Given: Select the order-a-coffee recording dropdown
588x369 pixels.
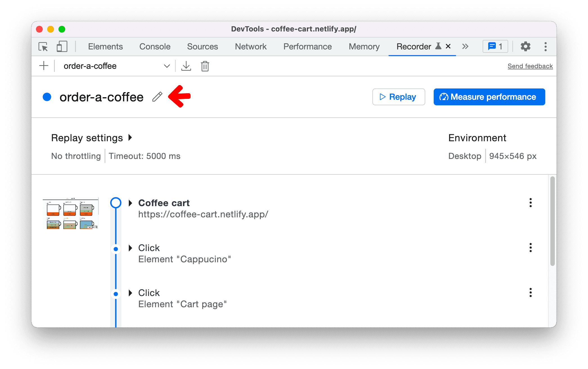Looking at the screenshot, I should [115, 65].
